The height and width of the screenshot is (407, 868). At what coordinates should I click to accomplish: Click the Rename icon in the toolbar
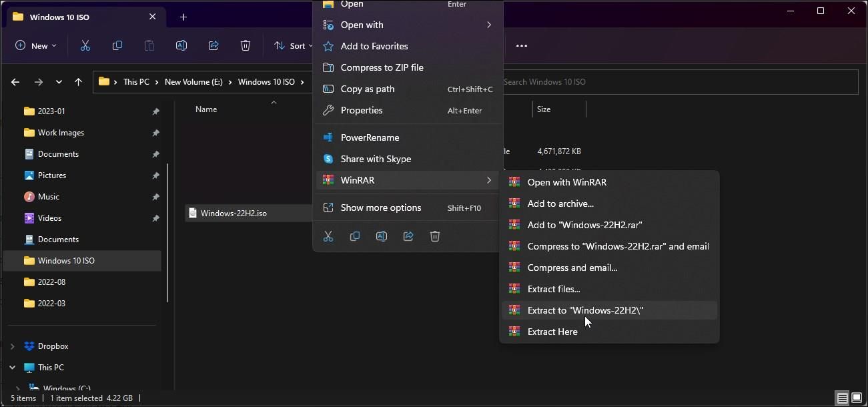pyautogui.click(x=181, y=45)
